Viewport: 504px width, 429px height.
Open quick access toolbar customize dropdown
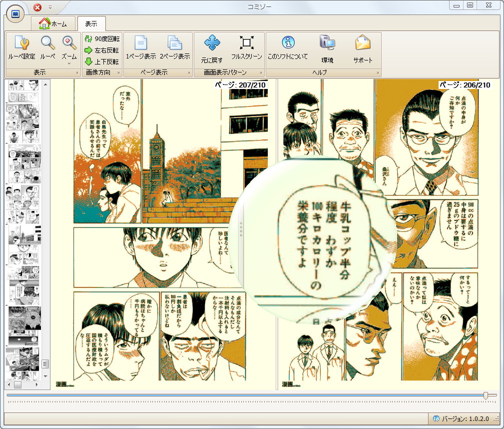50,7
